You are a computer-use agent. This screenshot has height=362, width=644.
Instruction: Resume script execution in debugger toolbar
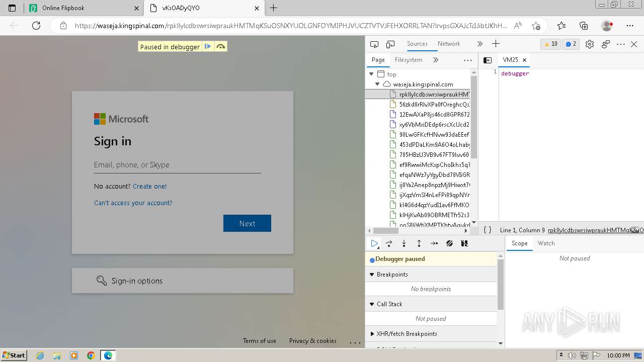374,243
